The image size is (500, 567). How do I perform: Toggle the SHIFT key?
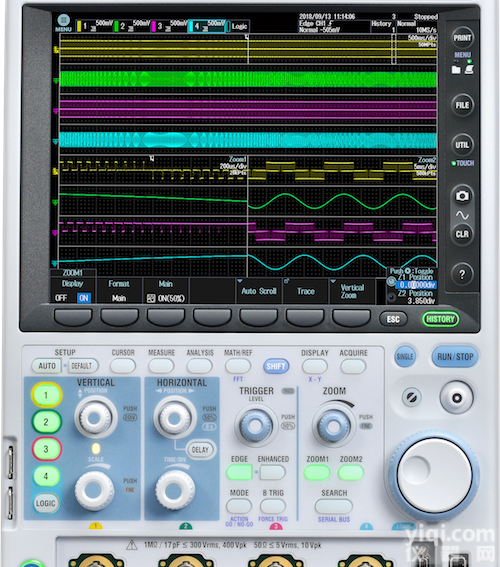[276, 366]
